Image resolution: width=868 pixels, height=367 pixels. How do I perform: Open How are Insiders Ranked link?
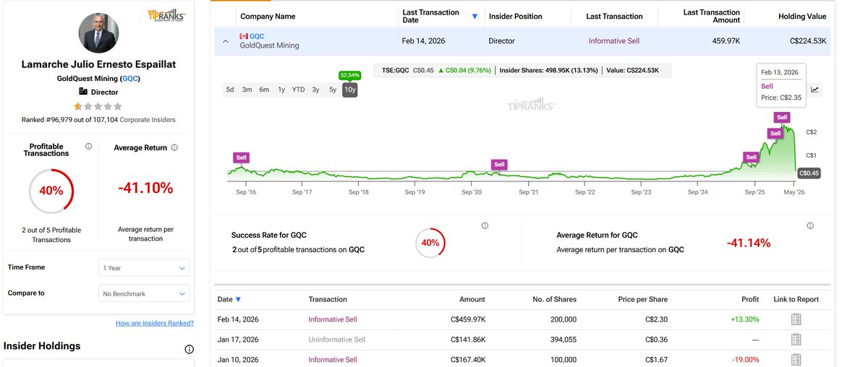[x=155, y=323]
